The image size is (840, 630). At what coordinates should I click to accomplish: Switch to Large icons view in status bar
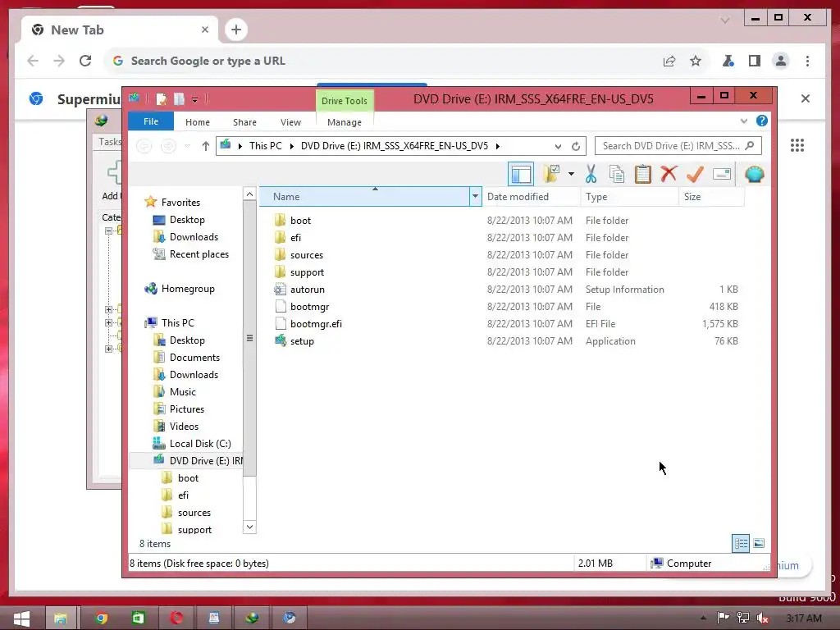click(x=759, y=543)
